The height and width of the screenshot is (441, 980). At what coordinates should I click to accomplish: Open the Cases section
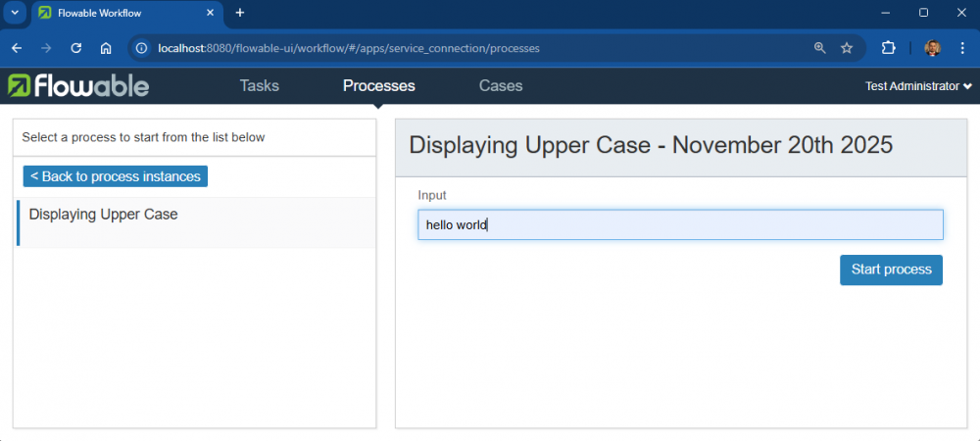point(500,86)
